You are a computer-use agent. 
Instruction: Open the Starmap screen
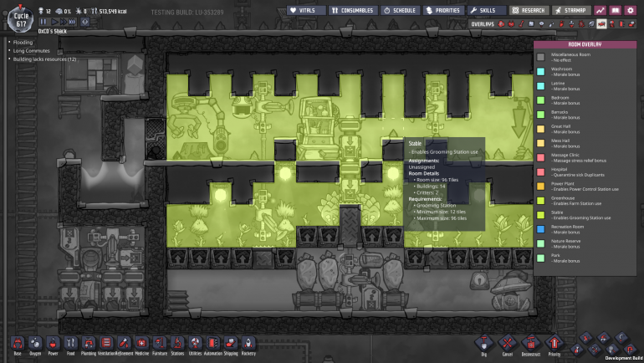[x=571, y=10]
